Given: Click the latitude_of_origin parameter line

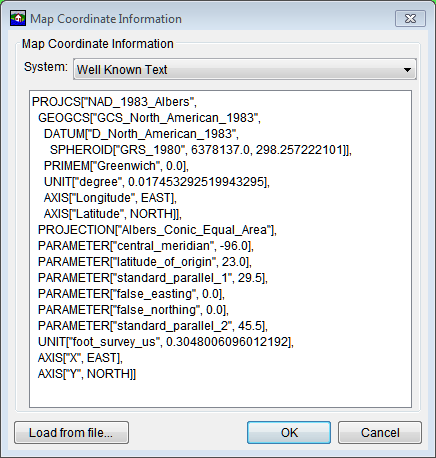Looking at the screenshot, I should tap(145, 262).
